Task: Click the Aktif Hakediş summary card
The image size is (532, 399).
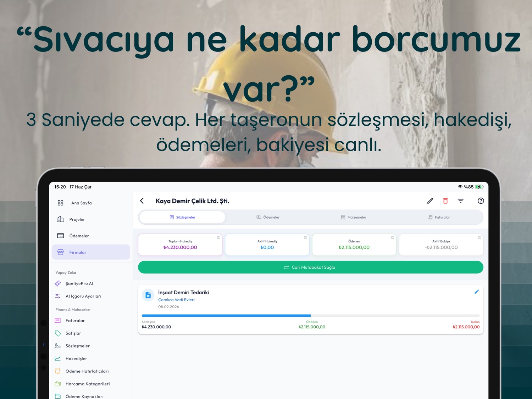Action: tap(267, 245)
